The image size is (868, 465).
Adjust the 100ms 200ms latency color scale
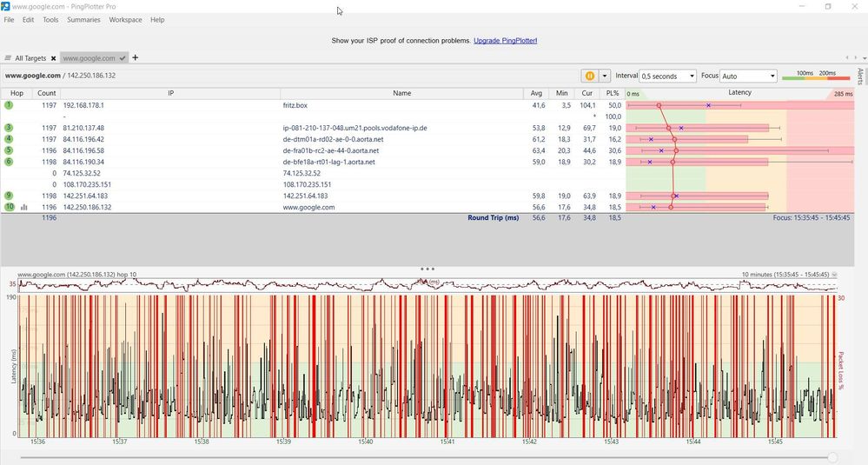816,76
